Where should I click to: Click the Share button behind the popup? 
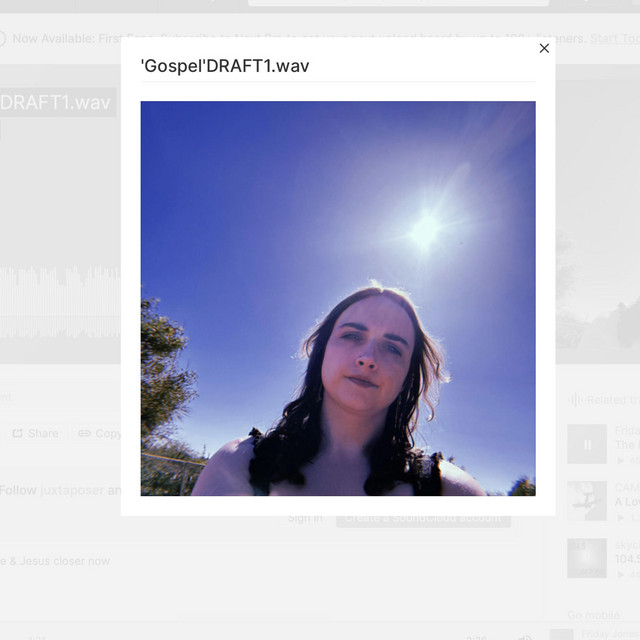click(x=35, y=433)
